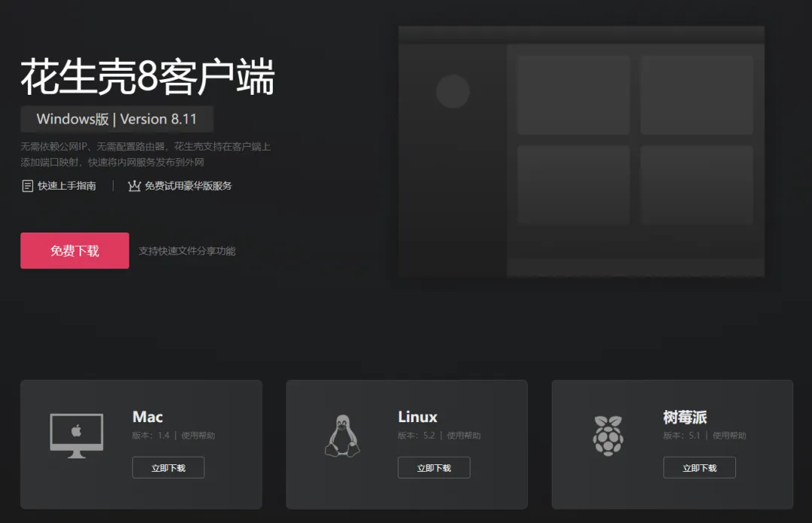Click the 支持快速文件分享功能 text
Image resolution: width=812 pixels, height=523 pixels.
(x=187, y=251)
